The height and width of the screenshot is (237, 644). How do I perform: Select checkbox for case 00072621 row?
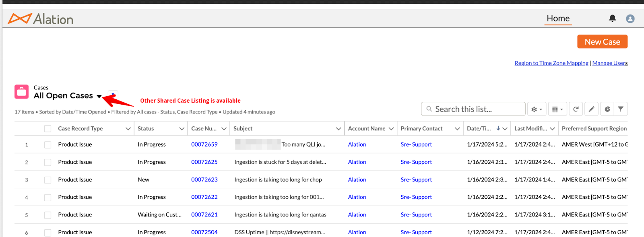(x=47, y=215)
